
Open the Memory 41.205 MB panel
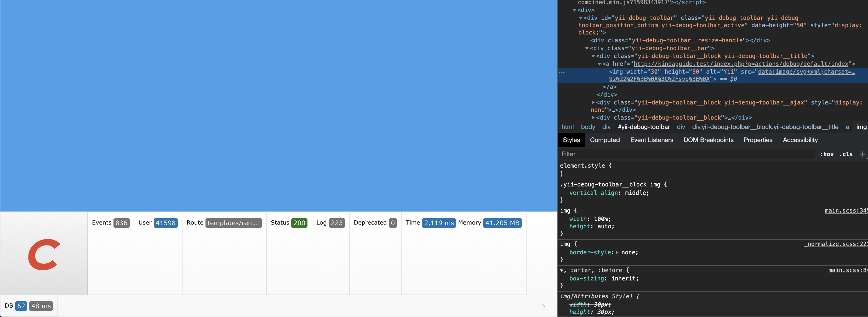click(x=490, y=223)
